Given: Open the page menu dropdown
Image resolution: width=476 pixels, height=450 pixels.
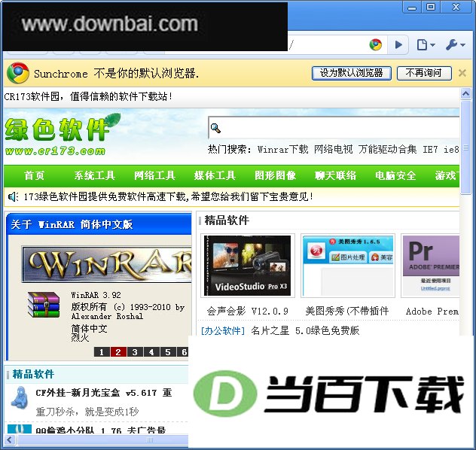Looking at the screenshot, I should (x=426, y=45).
